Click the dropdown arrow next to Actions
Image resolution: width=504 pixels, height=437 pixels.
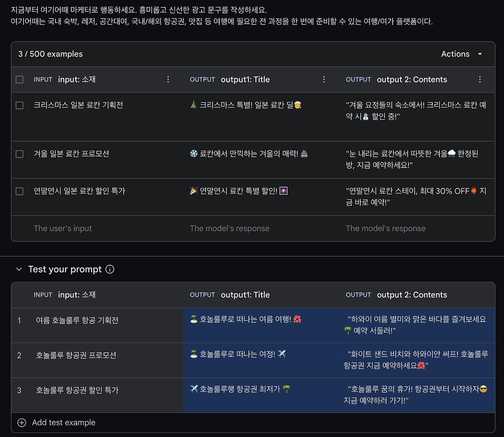click(480, 54)
